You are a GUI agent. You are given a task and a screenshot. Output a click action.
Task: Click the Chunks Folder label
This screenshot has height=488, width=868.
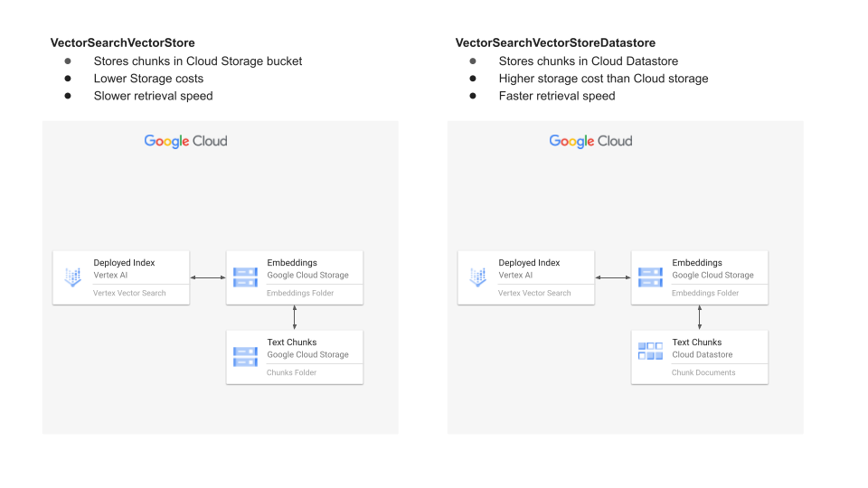tap(292, 372)
